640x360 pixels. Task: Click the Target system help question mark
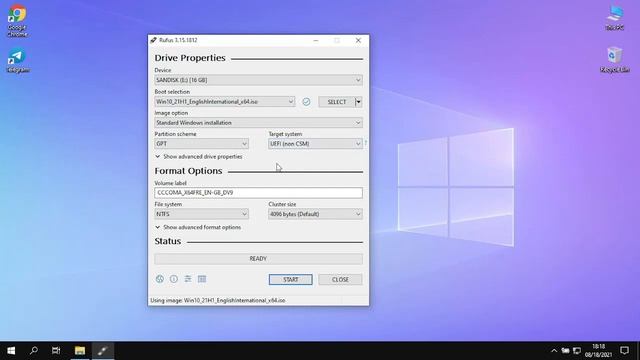click(x=365, y=143)
